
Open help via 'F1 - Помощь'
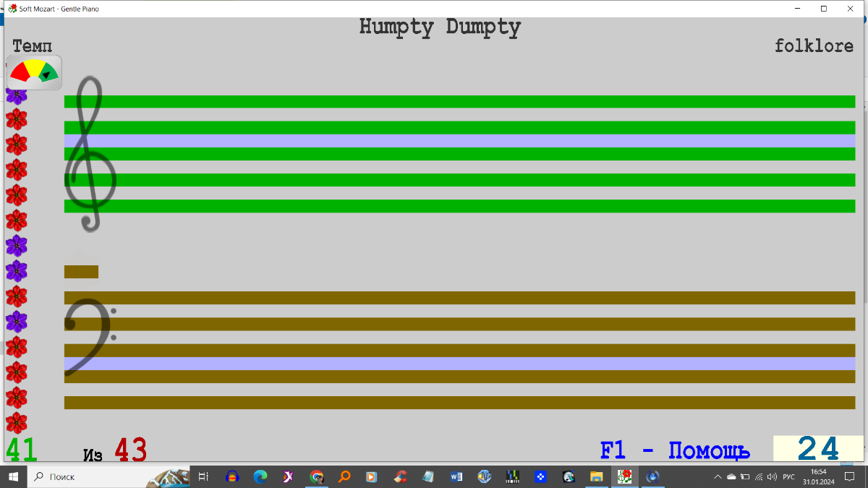pyautogui.click(x=675, y=450)
